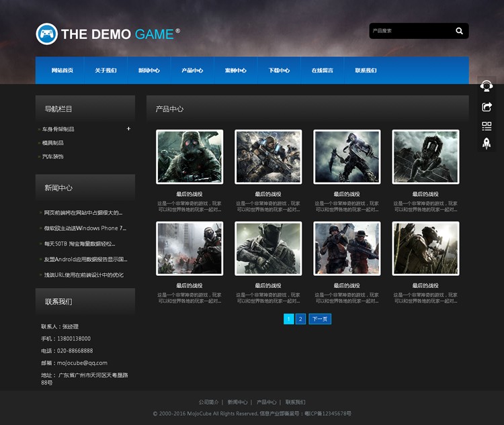
Task: Go to page 1 in pagination
Action: [289, 319]
